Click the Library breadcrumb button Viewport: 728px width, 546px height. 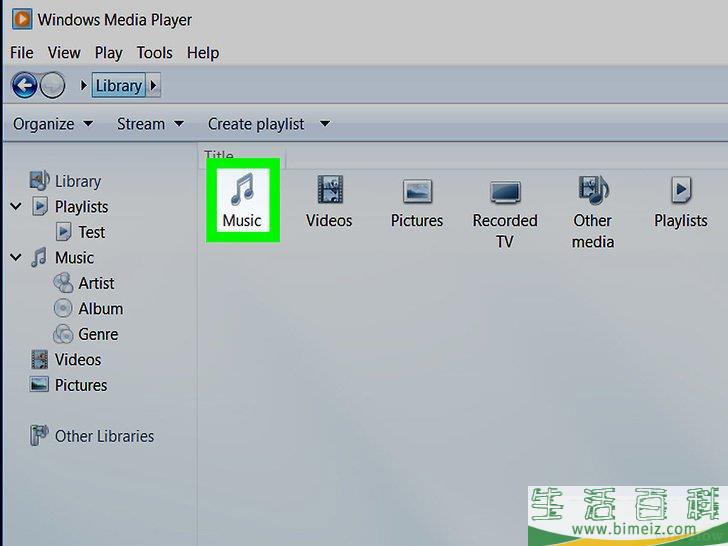[119, 85]
